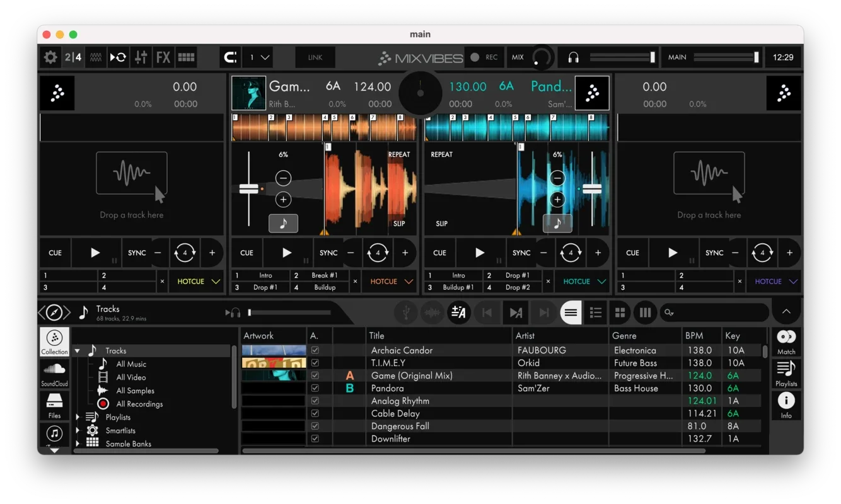Adjust the headphones volume slider
The height and width of the screenshot is (504, 841).
623,57
